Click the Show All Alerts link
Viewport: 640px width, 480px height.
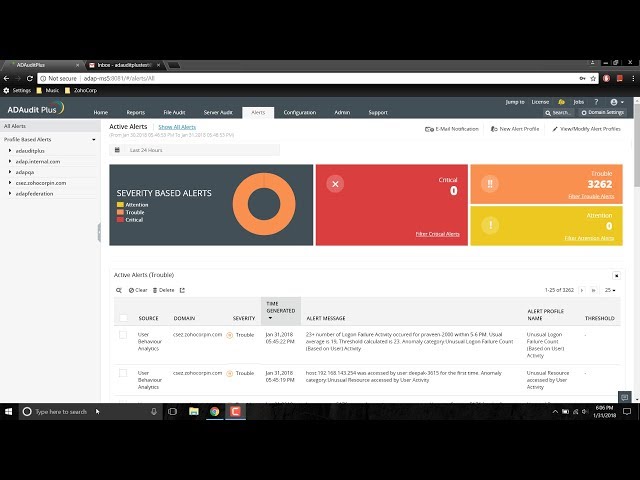177,127
